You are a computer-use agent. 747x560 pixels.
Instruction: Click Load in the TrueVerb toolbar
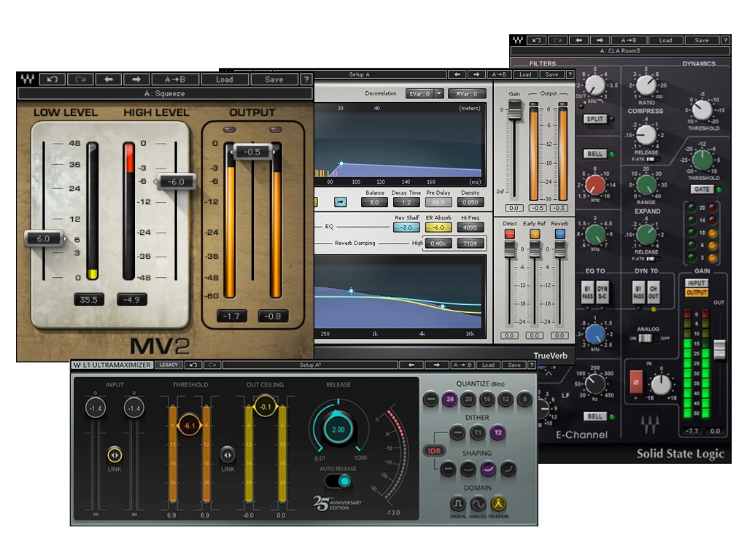pyautogui.click(x=525, y=74)
